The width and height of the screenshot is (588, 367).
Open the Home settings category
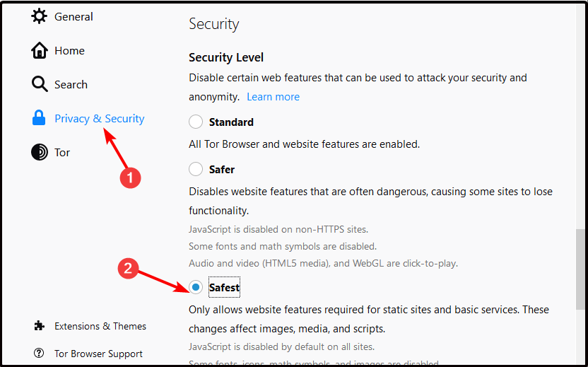point(69,51)
